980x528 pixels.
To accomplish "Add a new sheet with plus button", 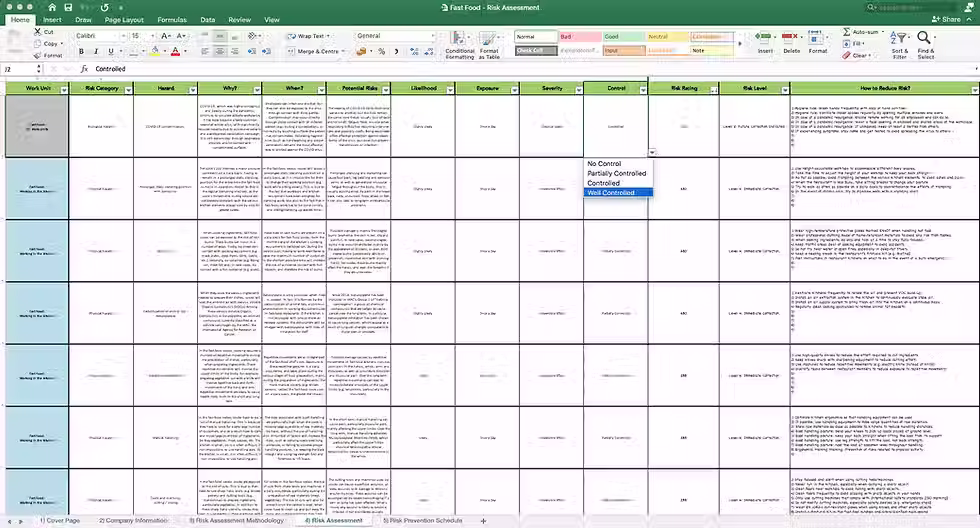I will (483, 521).
